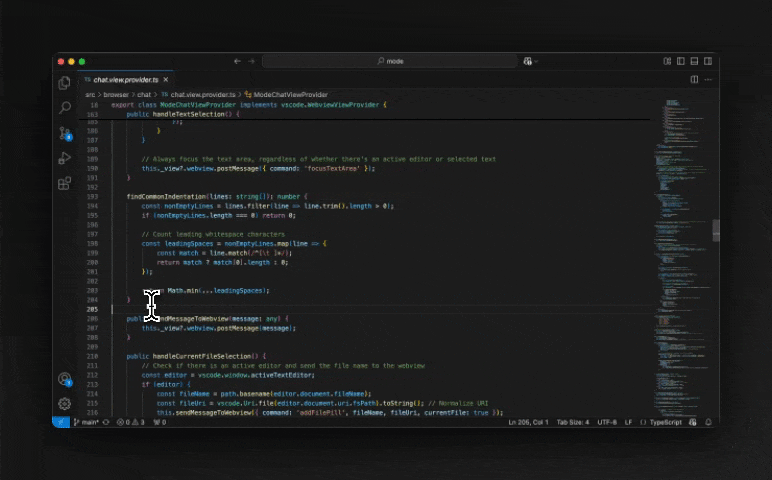The width and height of the screenshot is (772, 480).
Task: Open the Source Control view
Action: [x=64, y=133]
